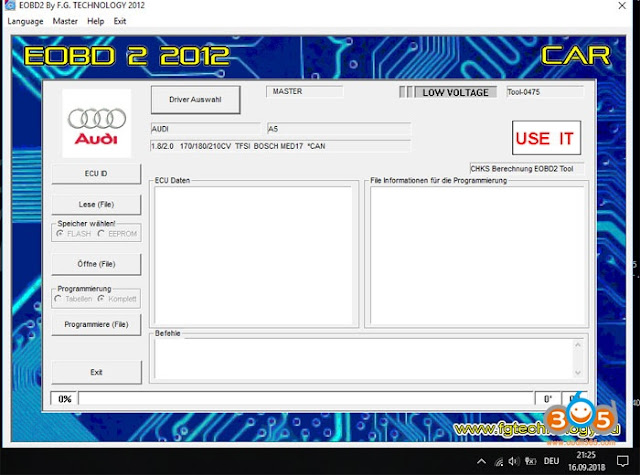Viewport: 640px width, 475px height.
Task: Click the ECU ID button
Action: click(x=96, y=173)
